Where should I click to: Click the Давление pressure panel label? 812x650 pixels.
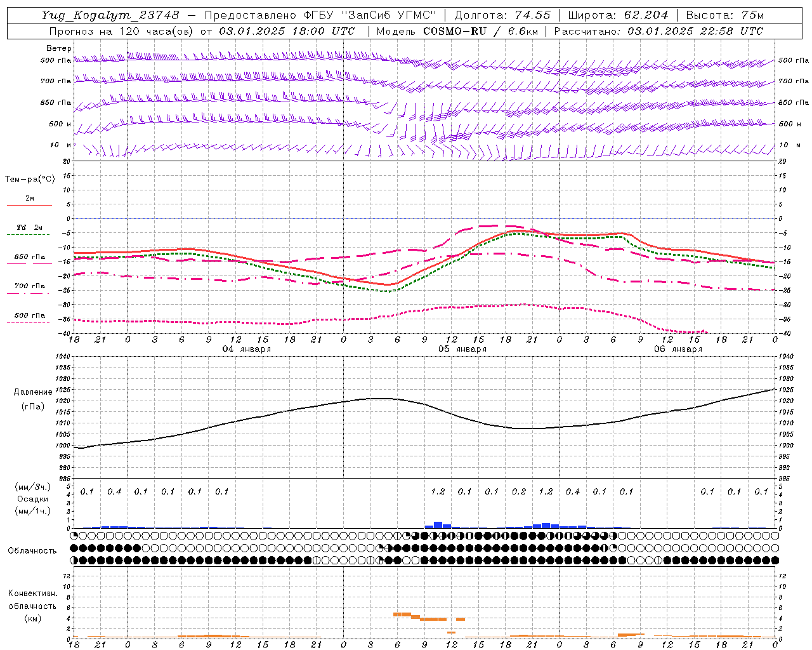click(x=33, y=392)
